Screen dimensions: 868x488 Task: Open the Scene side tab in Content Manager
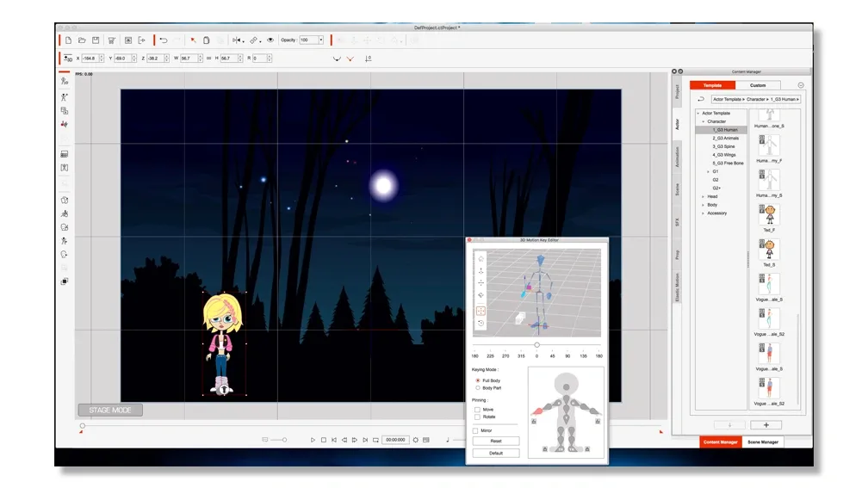(x=677, y=189)
